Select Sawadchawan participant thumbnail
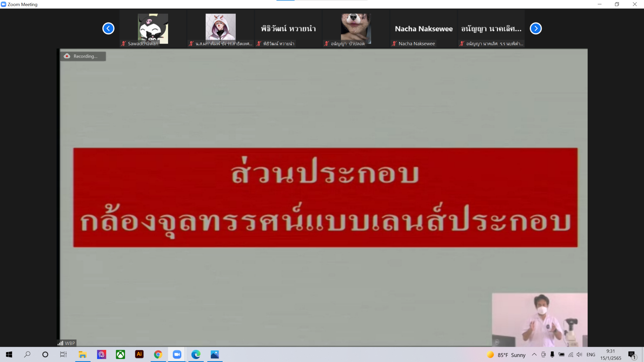 pyautogui.click(x=153, y=29)
